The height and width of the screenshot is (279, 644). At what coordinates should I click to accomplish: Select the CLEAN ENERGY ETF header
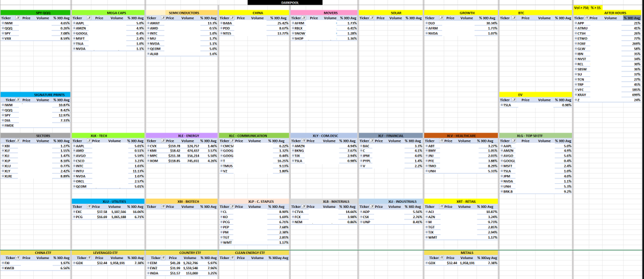click(x=254, y=252)
